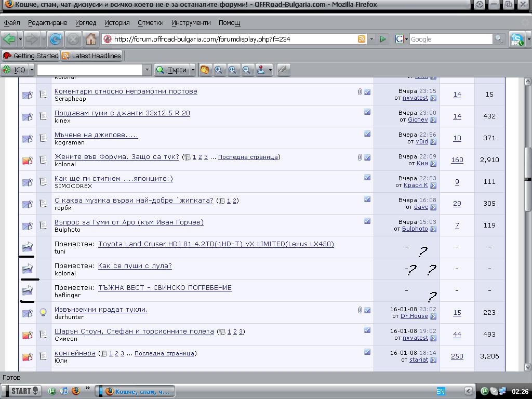
Task: Tick checkbox for 'контейнера' thread
Action: click(x=367, y=352)
